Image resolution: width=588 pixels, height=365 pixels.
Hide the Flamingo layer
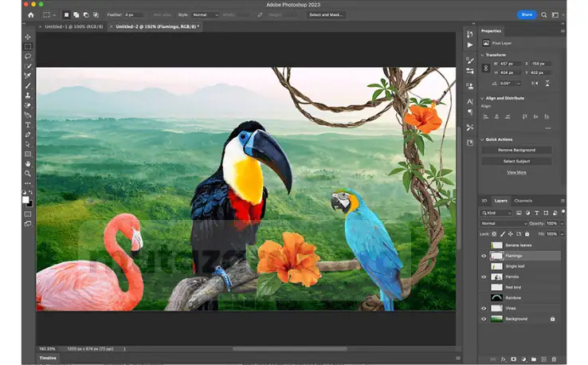click(x=484, y=256)
